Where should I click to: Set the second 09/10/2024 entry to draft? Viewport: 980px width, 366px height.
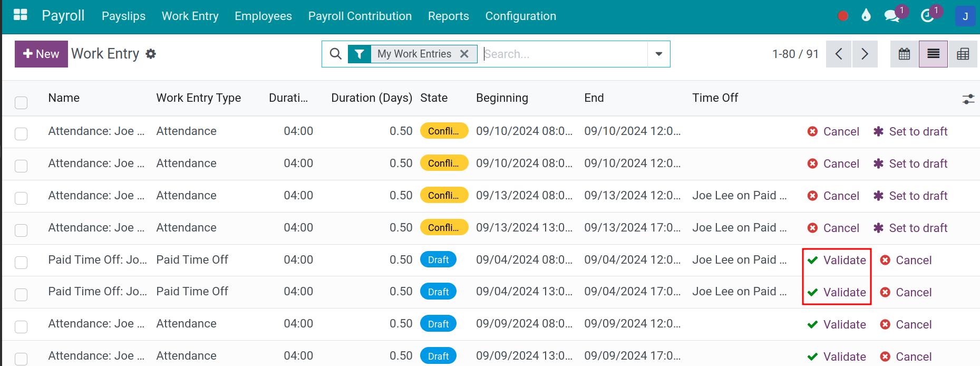coord(910,163)
